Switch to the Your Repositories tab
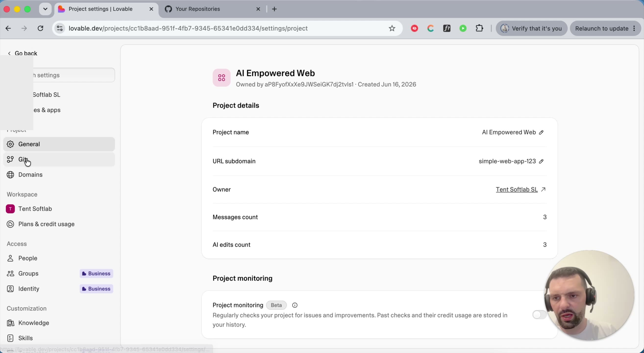 pos(213,9)
